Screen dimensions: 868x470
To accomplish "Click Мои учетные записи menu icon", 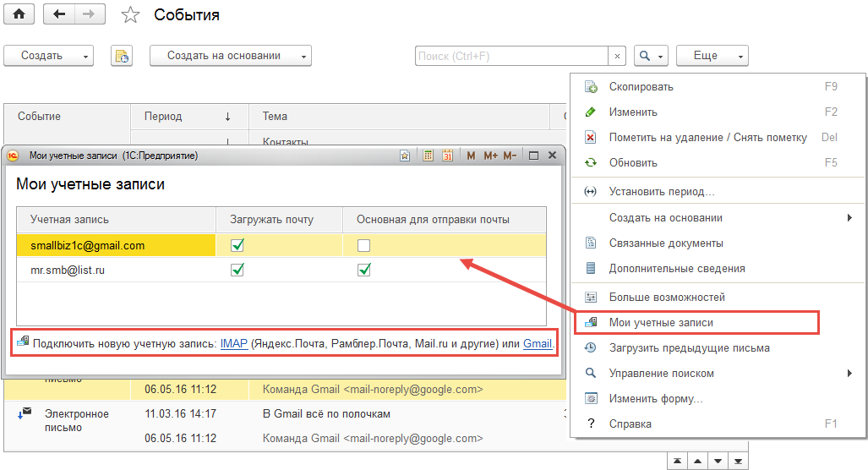I will click(591, 322).
